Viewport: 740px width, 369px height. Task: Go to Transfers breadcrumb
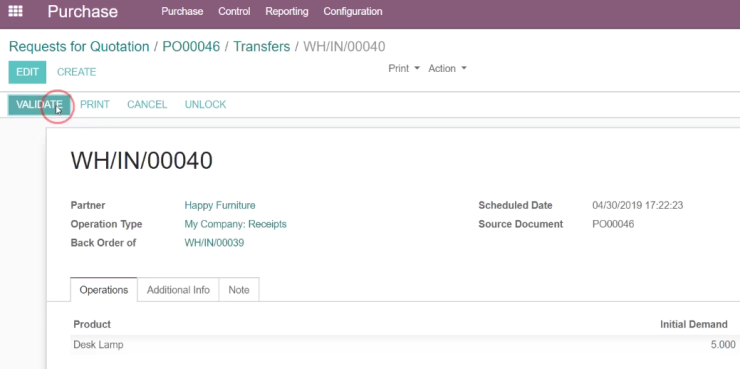(x=262, y=47)
